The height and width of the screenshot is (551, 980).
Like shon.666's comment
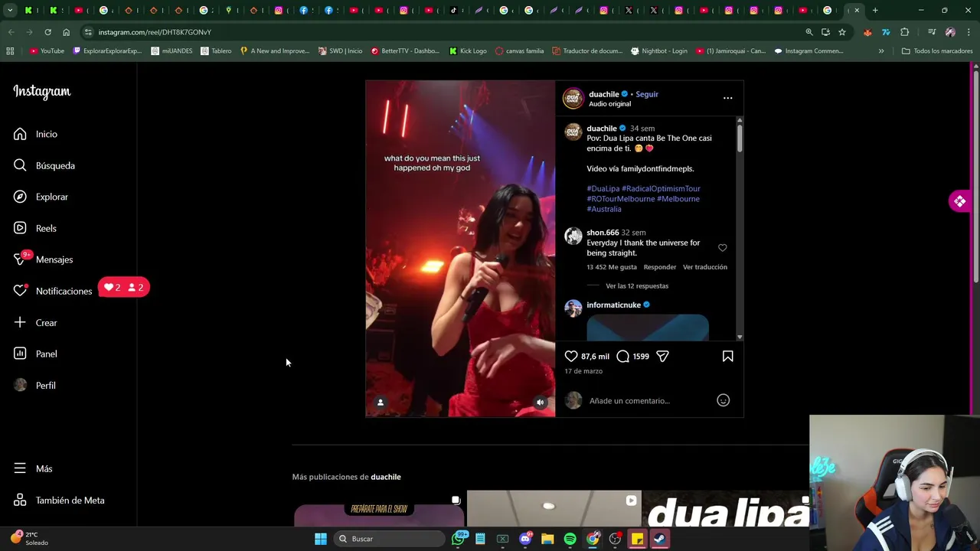click(x=722, y=248)
